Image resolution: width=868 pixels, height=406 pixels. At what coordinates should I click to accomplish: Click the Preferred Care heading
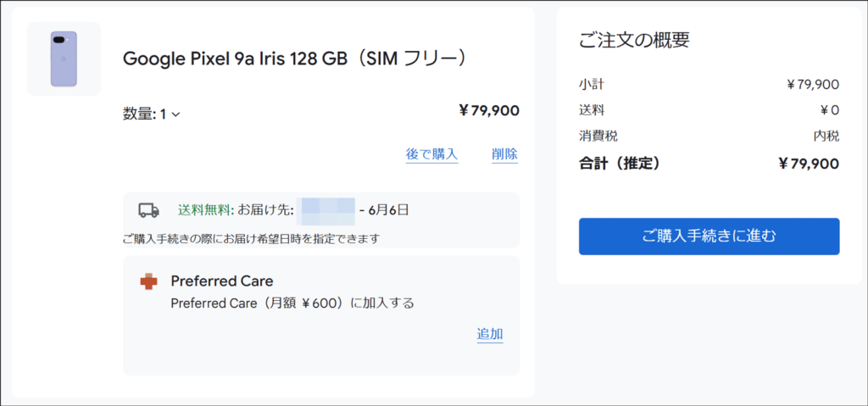click(222, 281)
